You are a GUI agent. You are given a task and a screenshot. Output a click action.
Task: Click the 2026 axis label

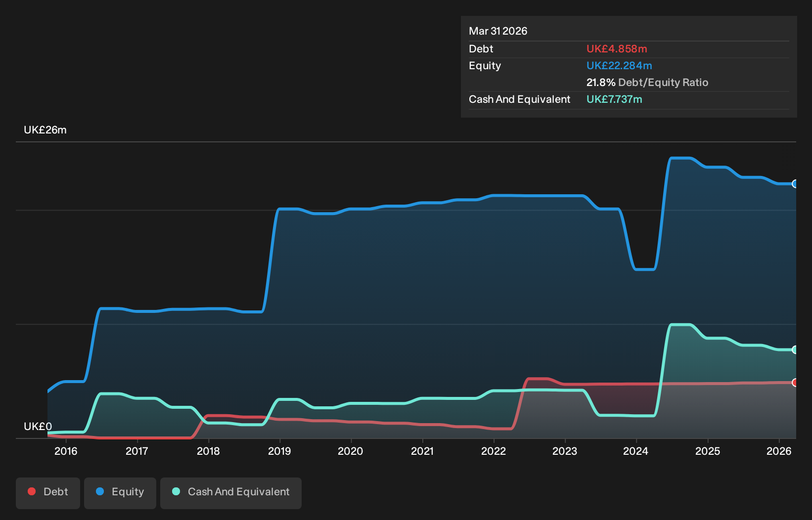(779, 451)
